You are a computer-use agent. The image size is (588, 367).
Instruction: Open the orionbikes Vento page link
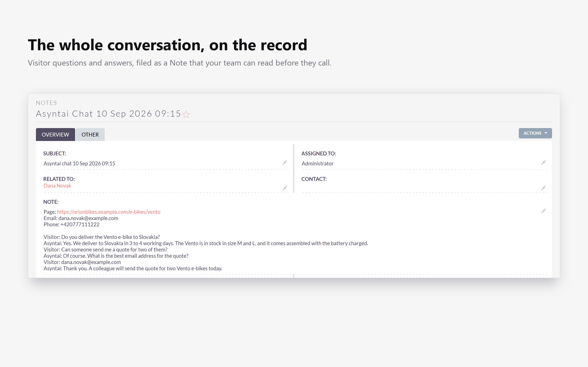108,212
